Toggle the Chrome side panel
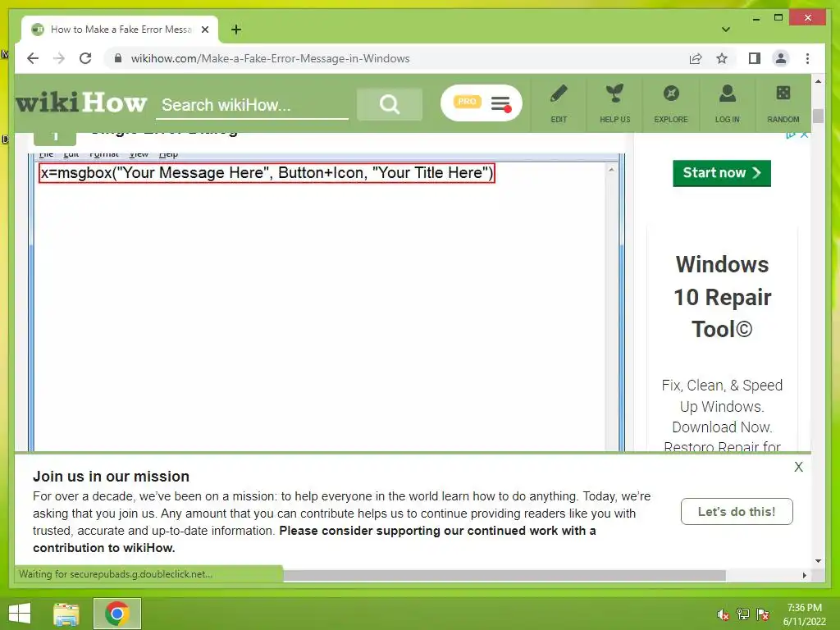Viewport: 840px width, 630px height. (x=755, y=58)
